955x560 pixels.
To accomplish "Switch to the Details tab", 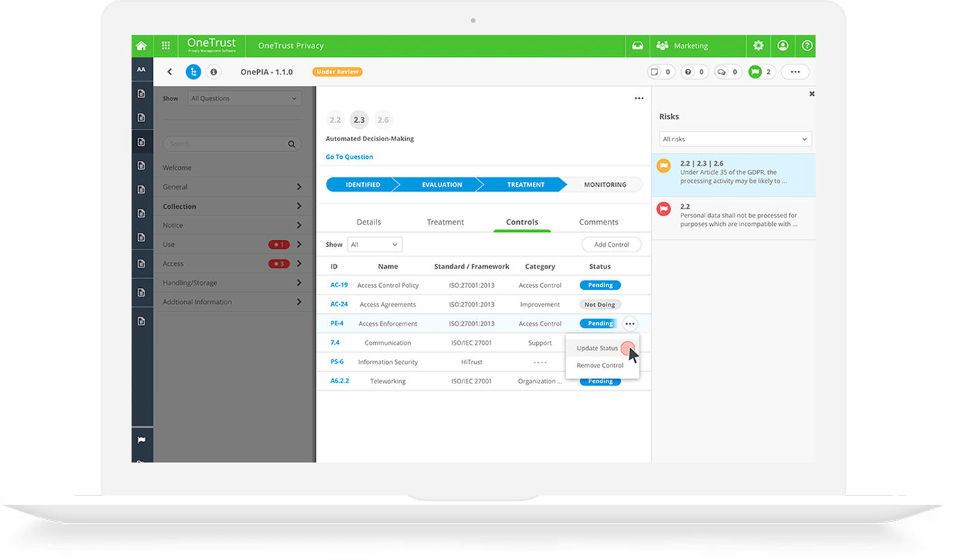I will click(x=368, y=222).
